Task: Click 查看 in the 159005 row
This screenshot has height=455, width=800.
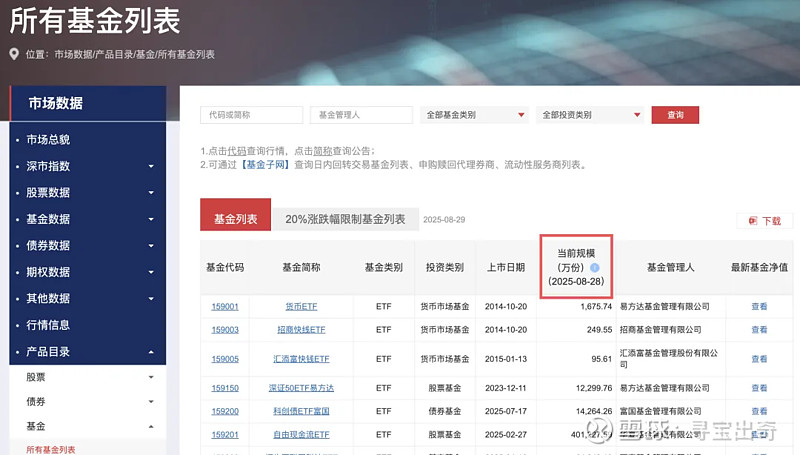Action: [759, 359]
